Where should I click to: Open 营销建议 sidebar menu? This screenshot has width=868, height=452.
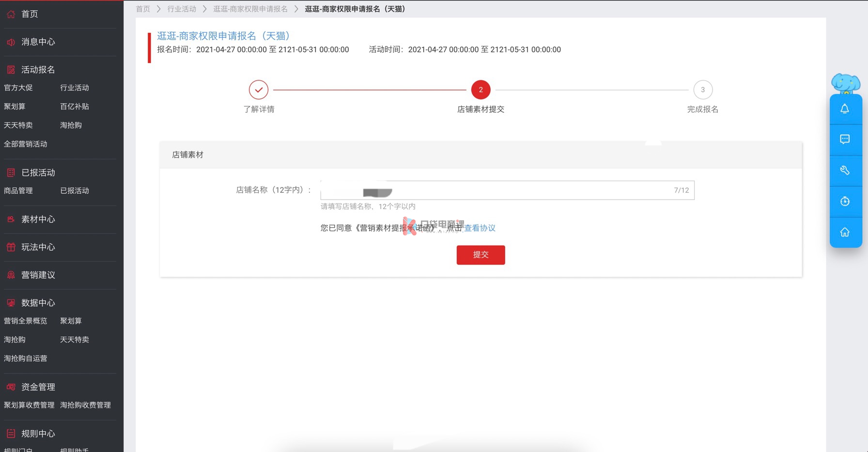pyautogui.click(x=38, y=275)
